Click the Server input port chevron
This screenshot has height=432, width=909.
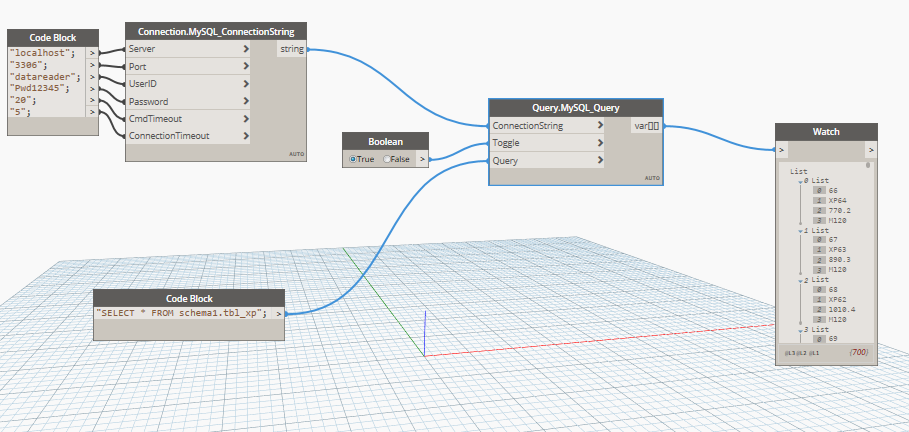pyautogui.click(x=246, y=49)
